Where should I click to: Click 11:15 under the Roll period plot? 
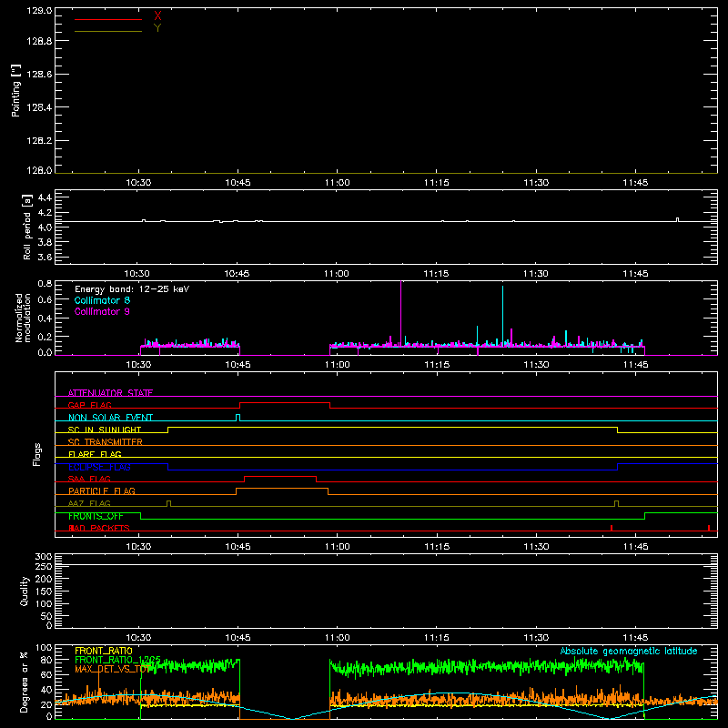point(437,274)
